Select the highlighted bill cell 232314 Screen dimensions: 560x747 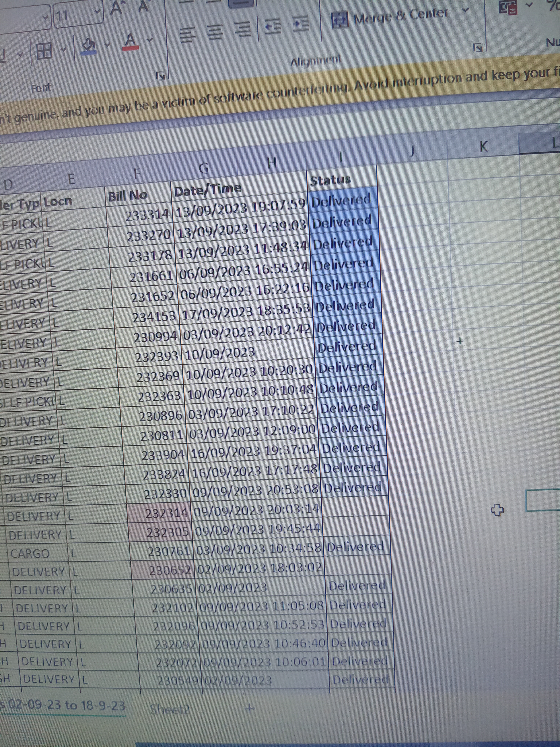(x=159, y=513)
